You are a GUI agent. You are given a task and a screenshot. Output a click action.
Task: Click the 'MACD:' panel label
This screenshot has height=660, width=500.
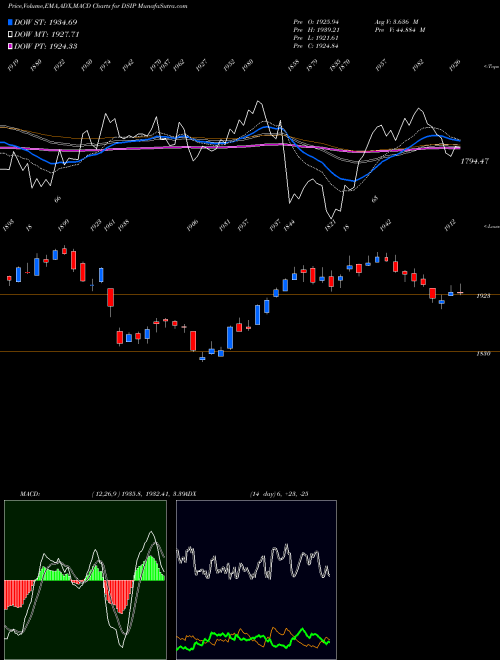[x=30, y=494]
